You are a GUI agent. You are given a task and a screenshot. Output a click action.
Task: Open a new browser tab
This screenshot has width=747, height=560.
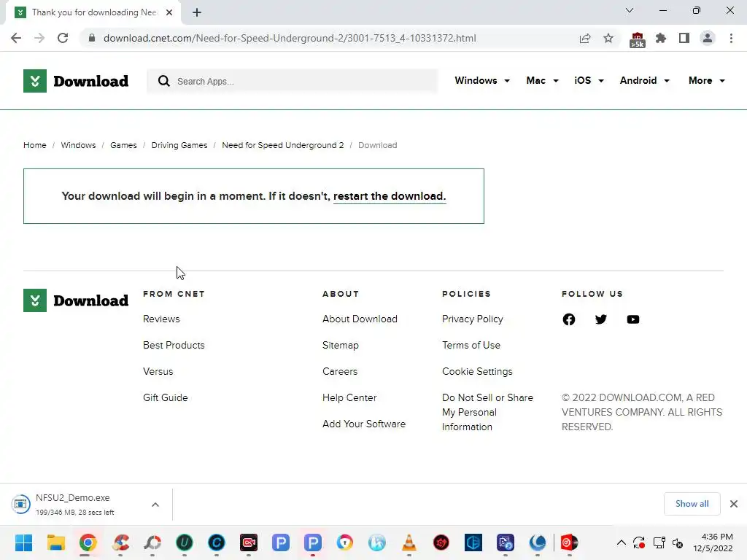[x=197, y=12]
